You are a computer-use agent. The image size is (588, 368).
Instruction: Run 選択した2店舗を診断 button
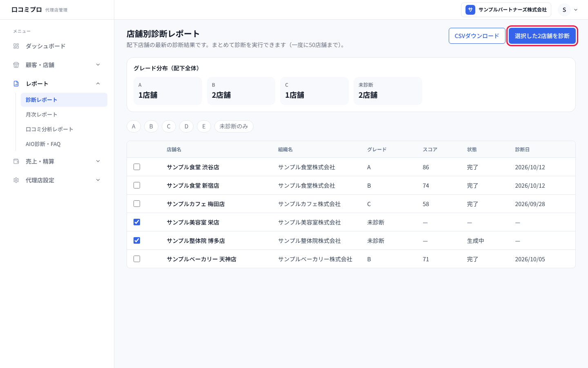point(542,36)
